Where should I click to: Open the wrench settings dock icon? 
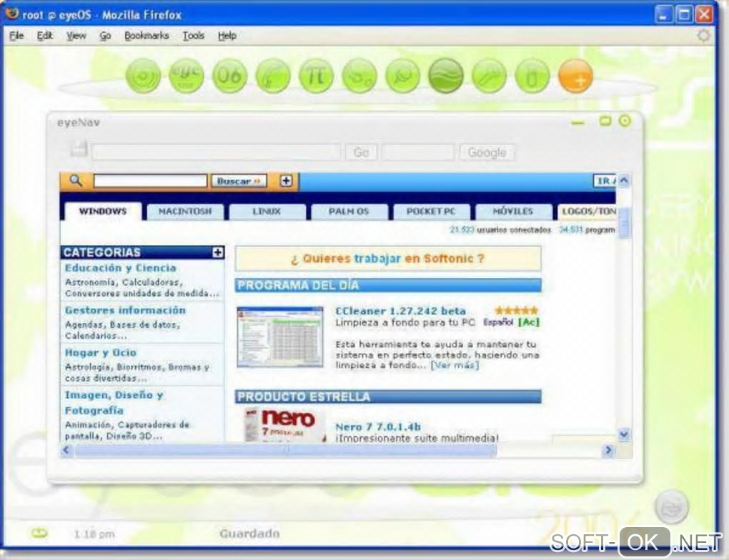tap(489, 76)
